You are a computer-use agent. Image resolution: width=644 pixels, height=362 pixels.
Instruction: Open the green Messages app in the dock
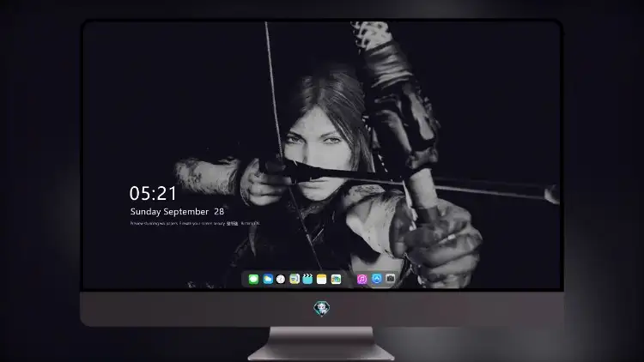pyautogui.click(x=253, y=279)
